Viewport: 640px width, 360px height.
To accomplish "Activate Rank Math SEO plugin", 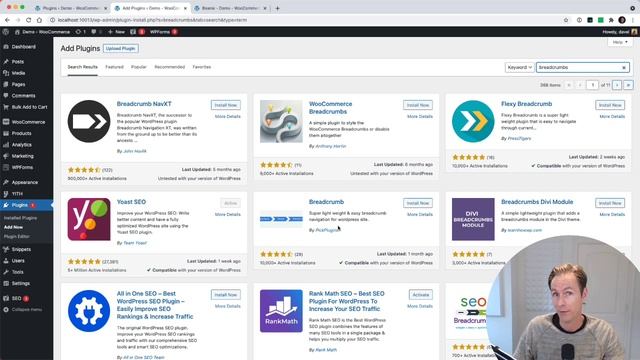I will (x=421, y=295).
